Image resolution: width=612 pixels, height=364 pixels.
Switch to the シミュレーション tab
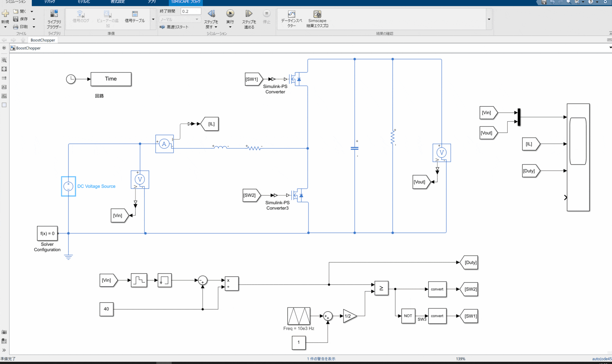(x=16, y=2)
